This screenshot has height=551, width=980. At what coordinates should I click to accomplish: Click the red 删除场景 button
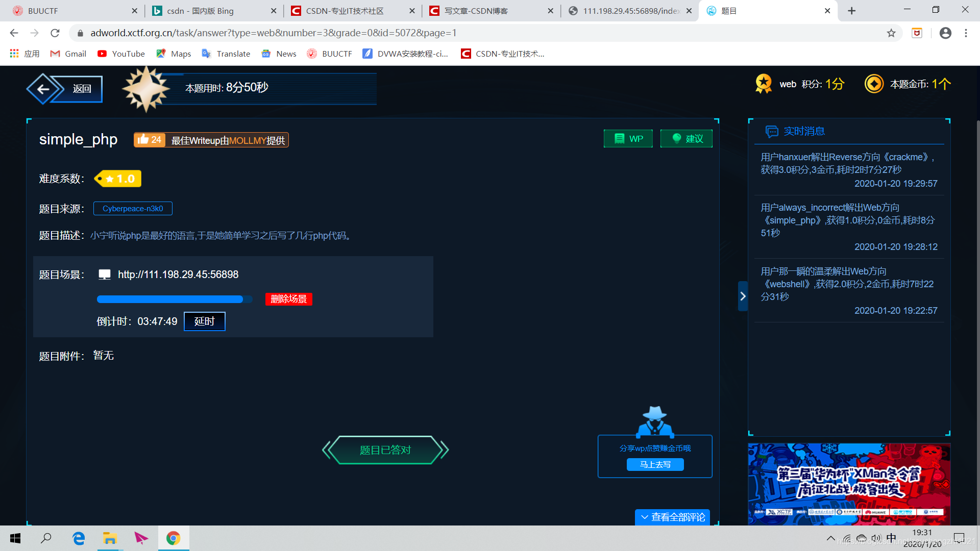[288, 299]
